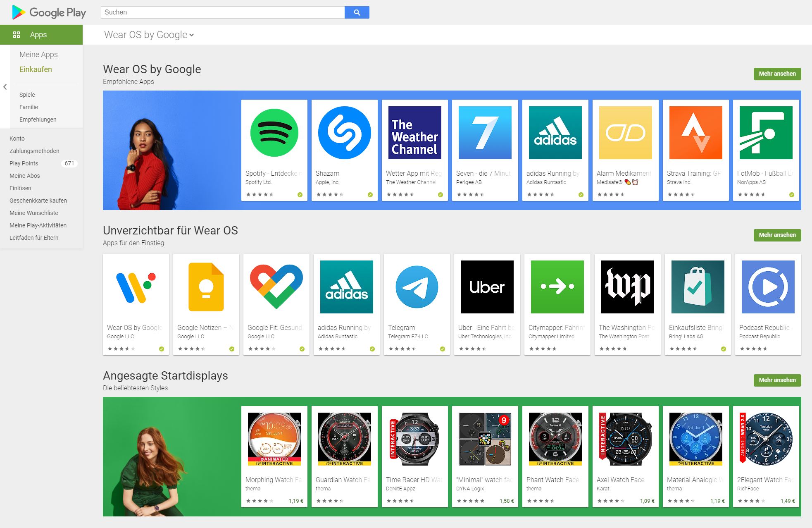This screenshot has height=528, width=812.
Task: Open The Washington Post app icon
Action: (x=628, y=287)
